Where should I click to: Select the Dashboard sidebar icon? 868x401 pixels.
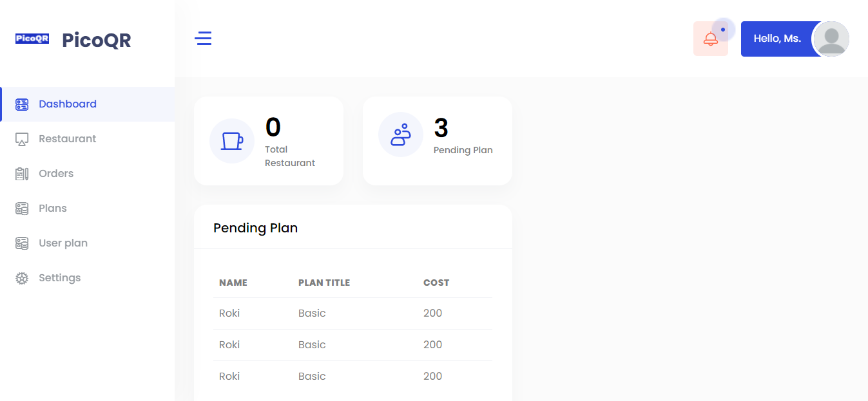(x=22, y=104)
